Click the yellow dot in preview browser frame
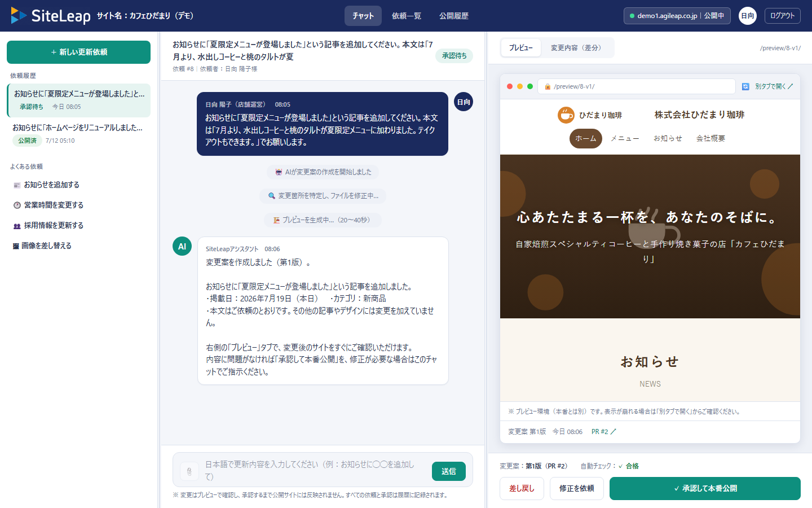Image resolution: width=812 pixels, height=508 pixels. click(x=520, y=86)
